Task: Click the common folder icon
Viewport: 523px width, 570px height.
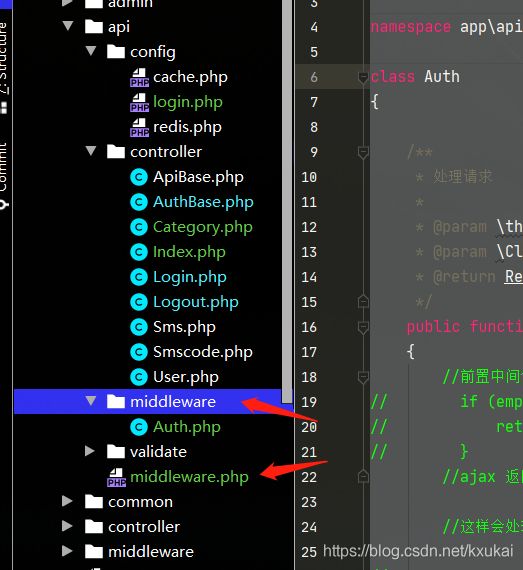Action: [94, 501]
